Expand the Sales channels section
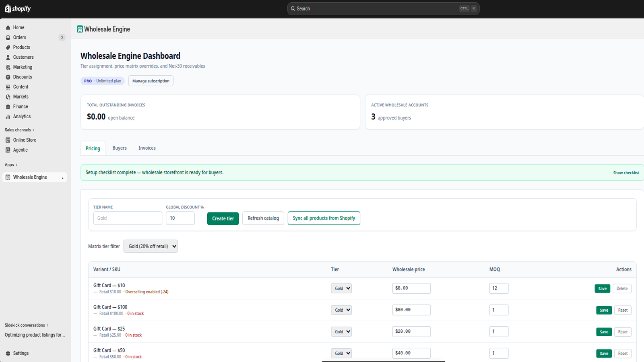This screenshot has width=644, height=362. [19, 130]
